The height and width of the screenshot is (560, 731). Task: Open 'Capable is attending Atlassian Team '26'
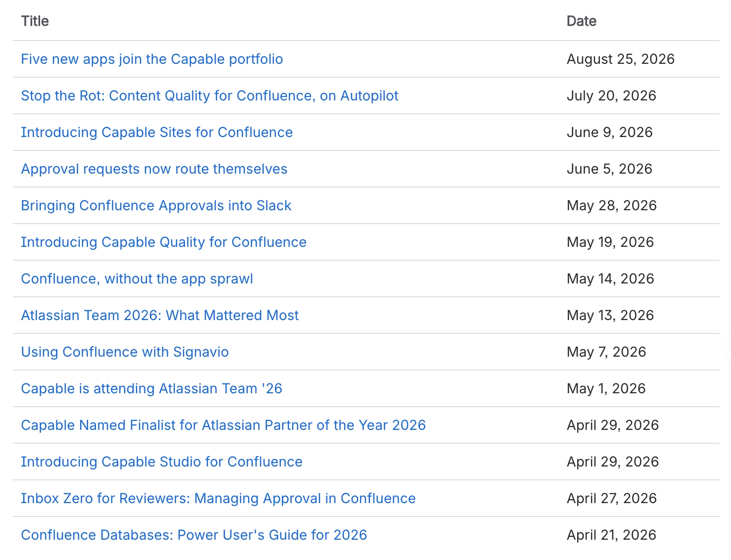click(152, 389)
